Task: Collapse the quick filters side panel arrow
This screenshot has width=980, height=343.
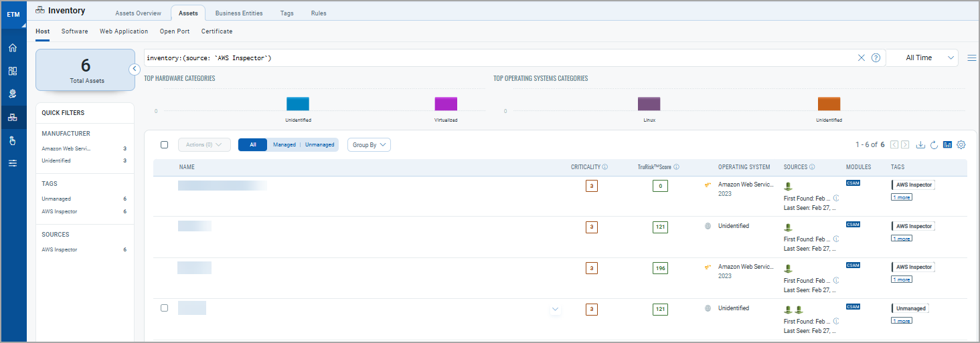Action: click(x=134, y=69)
